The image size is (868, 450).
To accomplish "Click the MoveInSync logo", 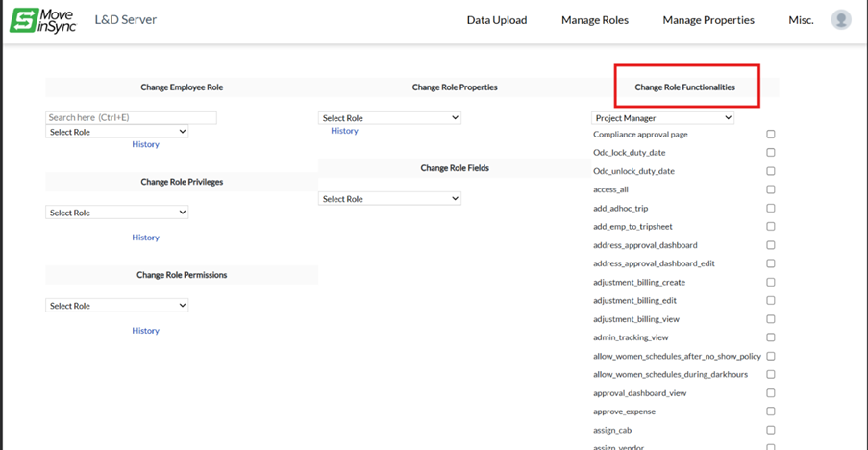I will point(42,20).
